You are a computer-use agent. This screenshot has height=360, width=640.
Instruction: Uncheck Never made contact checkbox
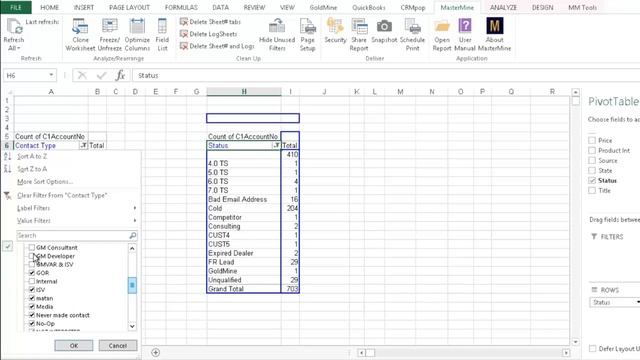click(31, 315)
